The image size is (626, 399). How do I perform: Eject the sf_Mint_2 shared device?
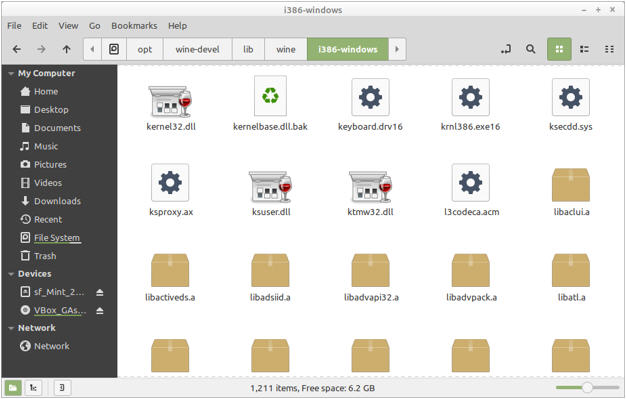100,293
